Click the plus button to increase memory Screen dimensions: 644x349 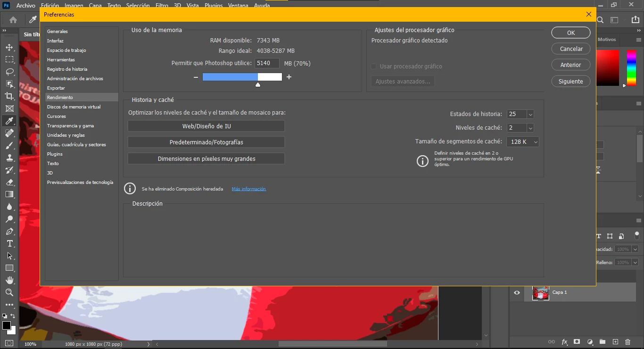click(x=289, y=77)
